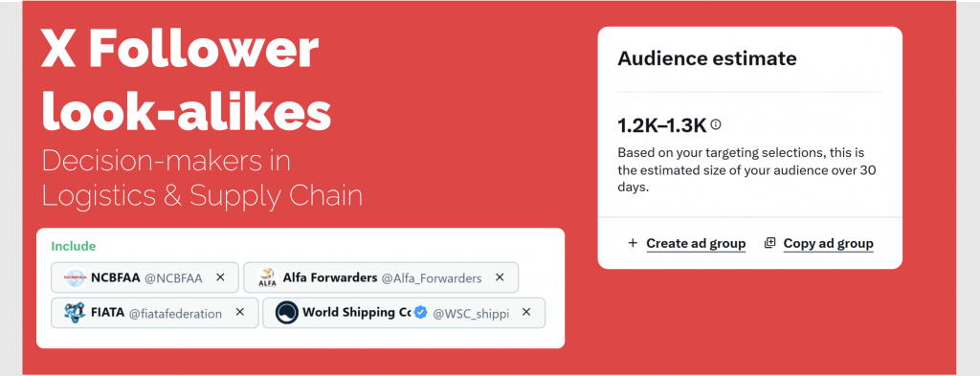Click the @fiatafederation handle

175,313
